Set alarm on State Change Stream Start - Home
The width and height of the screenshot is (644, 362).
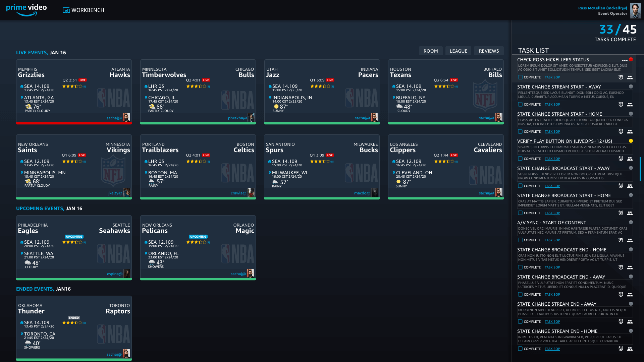coord(621,132)
